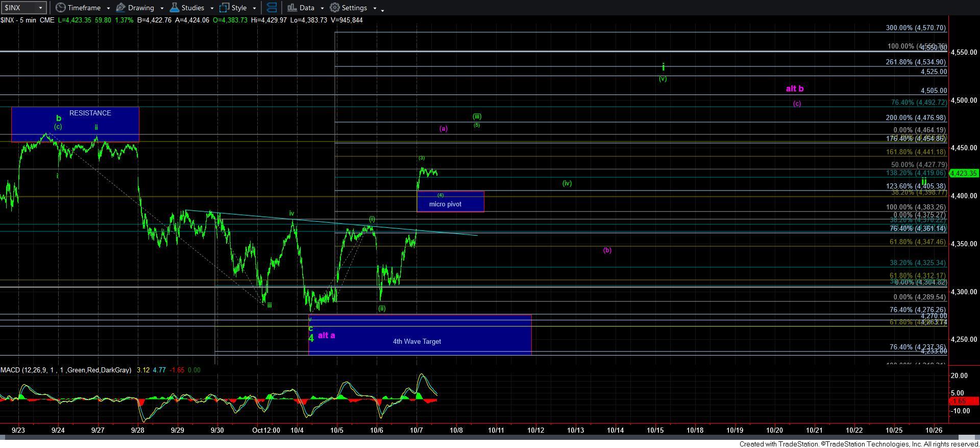Image resolution: width=980 pixels, height=448 pixels.
Task: Click the 'MACD (12,26,9...' study label
Action: [66, 370]
